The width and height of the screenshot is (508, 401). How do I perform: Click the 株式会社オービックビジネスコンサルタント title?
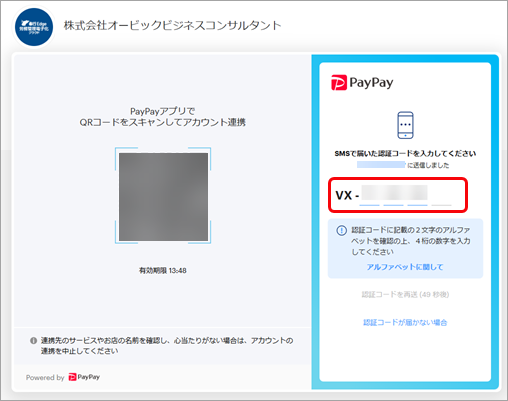[172, 25]
